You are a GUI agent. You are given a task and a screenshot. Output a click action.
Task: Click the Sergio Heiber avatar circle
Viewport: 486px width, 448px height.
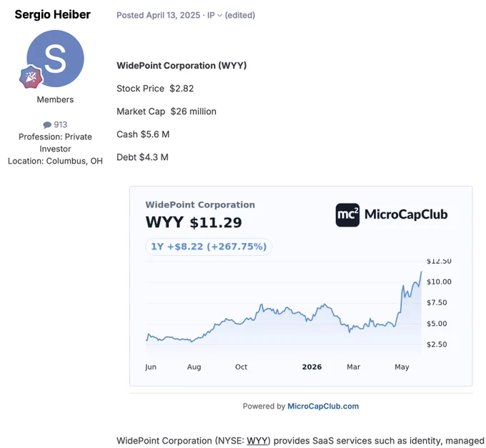click(x=55, y=59)
